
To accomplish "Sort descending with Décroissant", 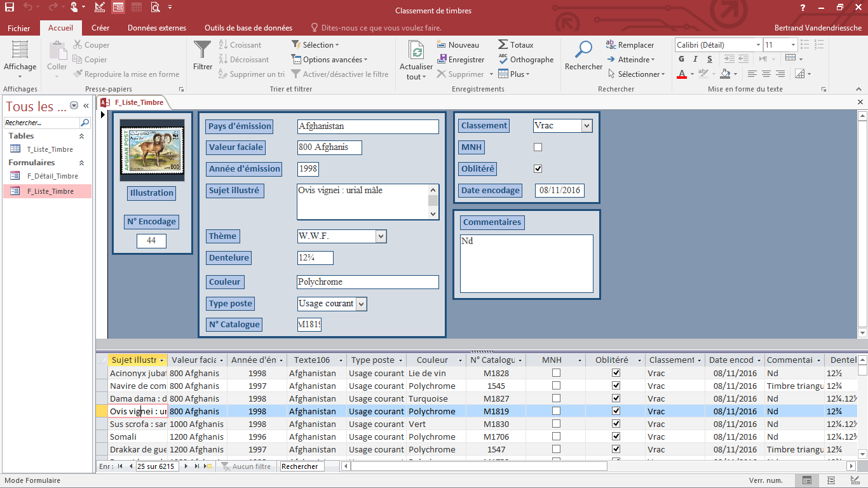I will point(243,60).
